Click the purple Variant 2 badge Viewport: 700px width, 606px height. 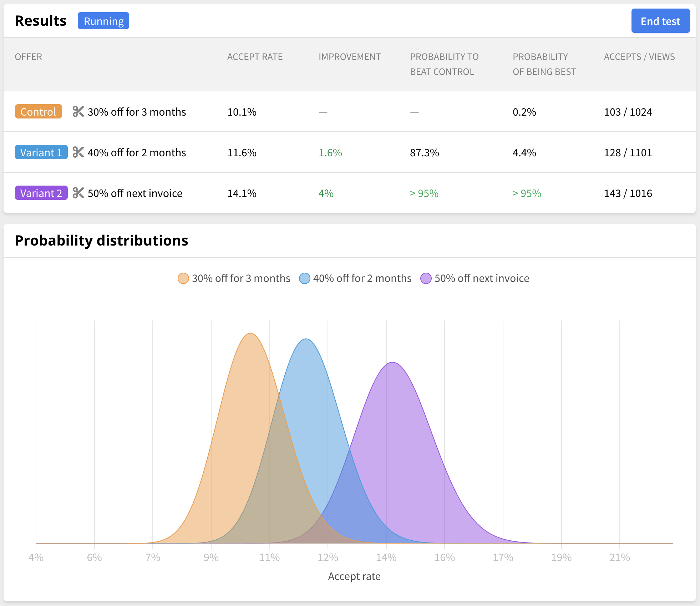41,193
